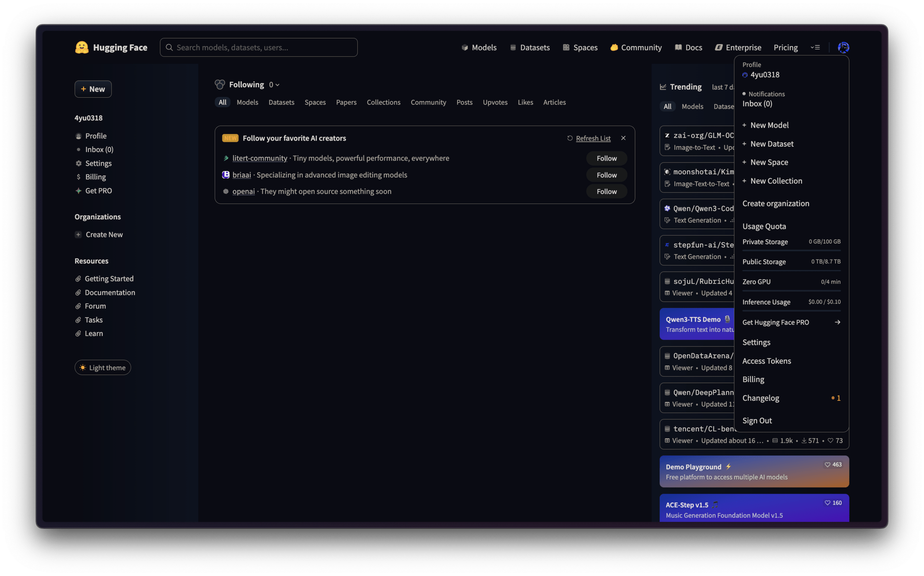Open the Refresh List link
This screenshot has width=924, height=576.
(593, 138)
